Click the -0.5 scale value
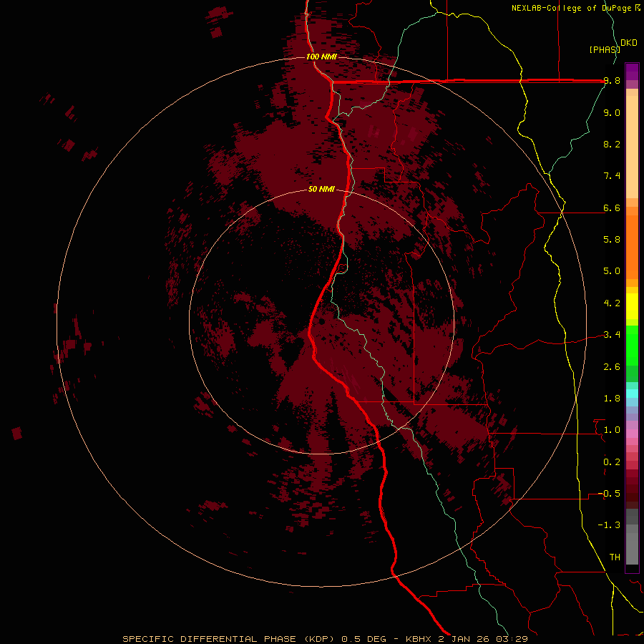Viewport: 644px width, 644px height. tap(609, 494)
